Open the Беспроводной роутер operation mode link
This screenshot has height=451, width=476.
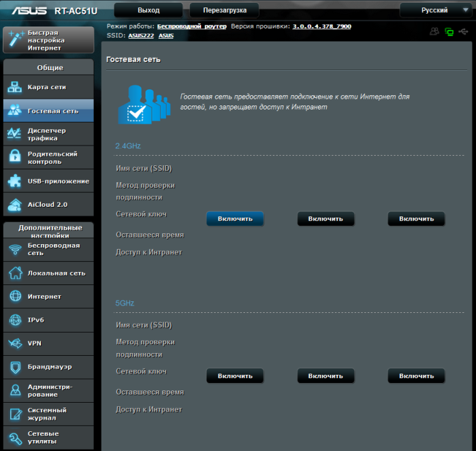pos(192,27)
